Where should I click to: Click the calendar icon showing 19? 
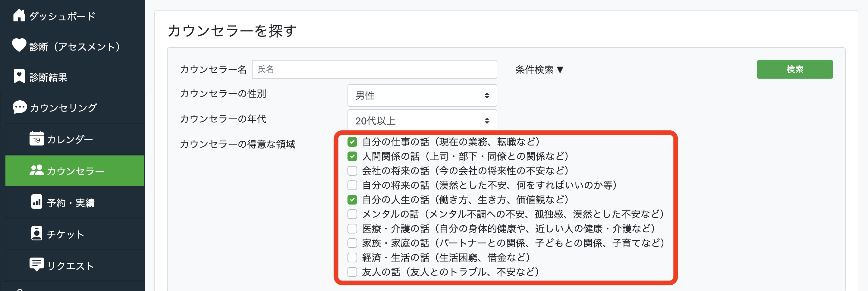click(36, 139)
